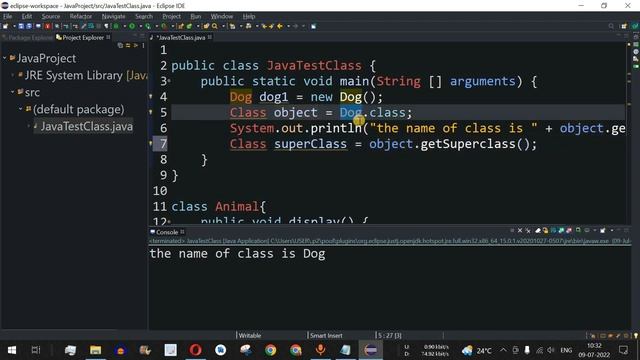Open the Refactor menu
Screen dimensions: 640x360
[80, 16]
